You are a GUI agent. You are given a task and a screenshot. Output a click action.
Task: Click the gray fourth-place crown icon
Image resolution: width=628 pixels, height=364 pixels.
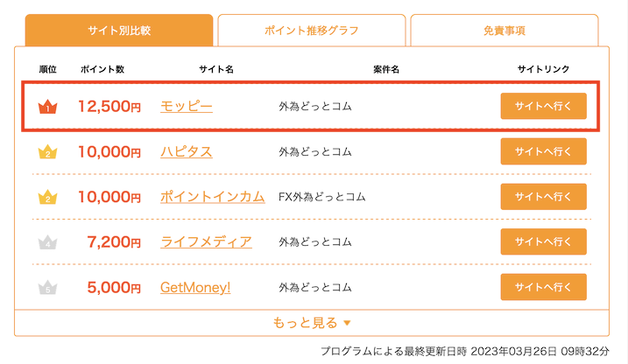point(47,242)
